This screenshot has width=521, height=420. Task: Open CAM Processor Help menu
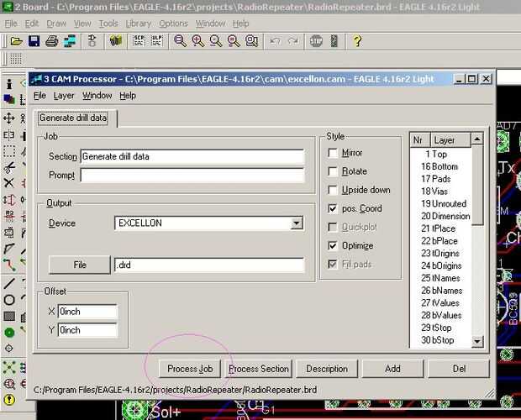128,96
